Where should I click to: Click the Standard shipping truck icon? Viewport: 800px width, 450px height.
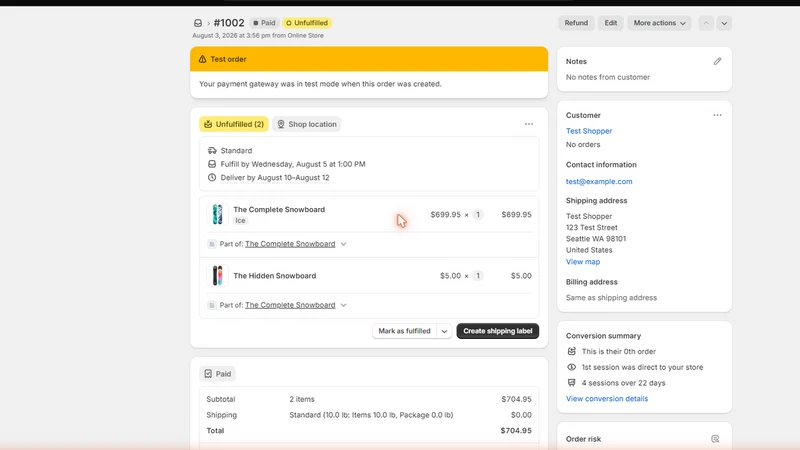[x=212, y=151]
